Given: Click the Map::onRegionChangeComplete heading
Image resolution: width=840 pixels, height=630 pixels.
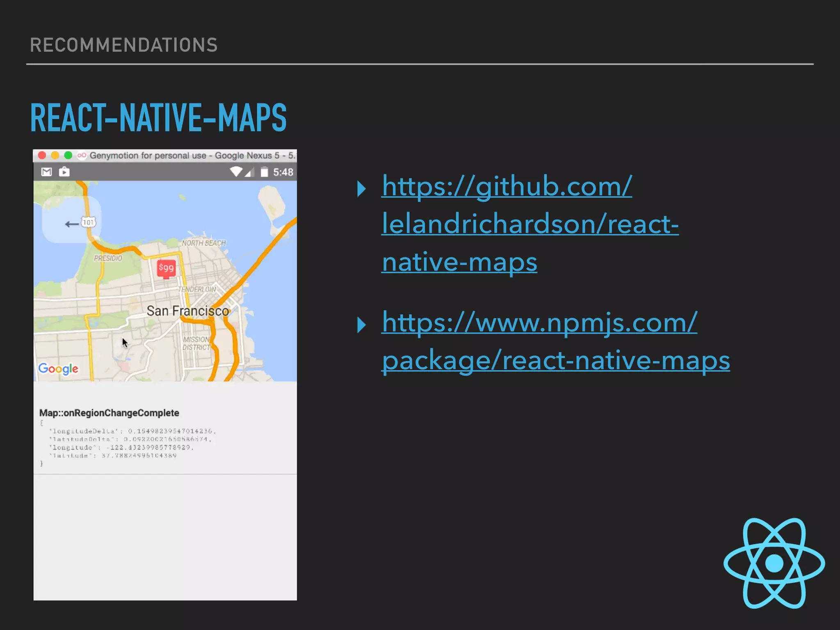Looking at the screenshot, I should 109,413.
